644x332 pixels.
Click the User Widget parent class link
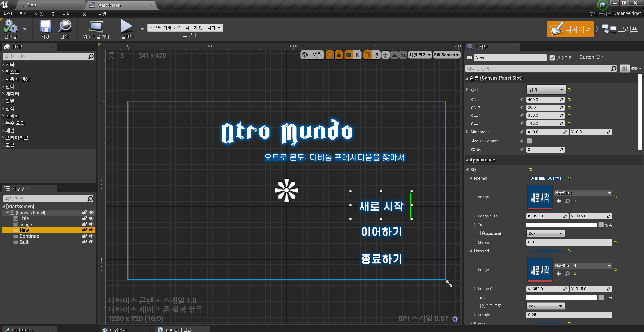[627, 13]
